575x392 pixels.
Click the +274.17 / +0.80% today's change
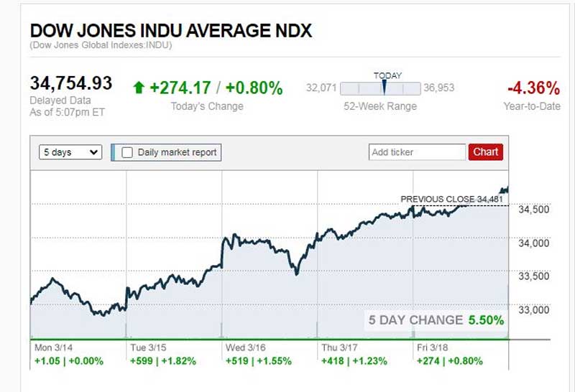[216, 88]
